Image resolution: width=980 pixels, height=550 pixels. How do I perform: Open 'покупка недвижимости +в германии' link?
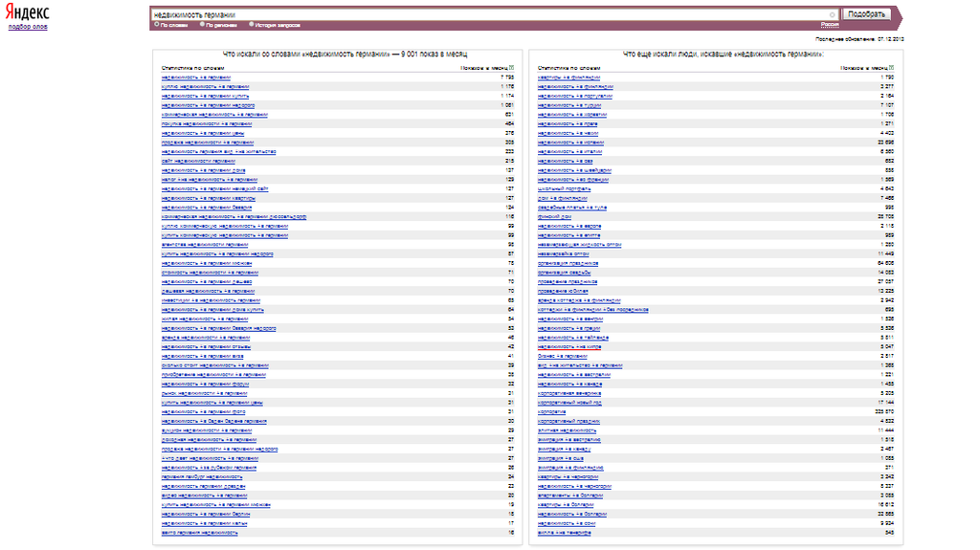[x=207, y=123]
